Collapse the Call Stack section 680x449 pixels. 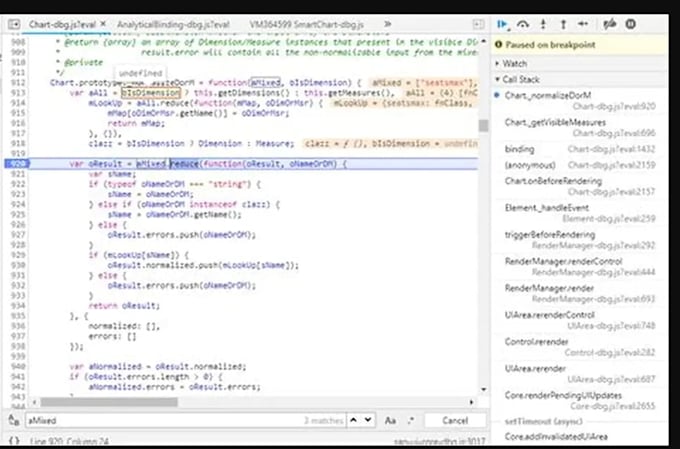[x=580, y=79]
